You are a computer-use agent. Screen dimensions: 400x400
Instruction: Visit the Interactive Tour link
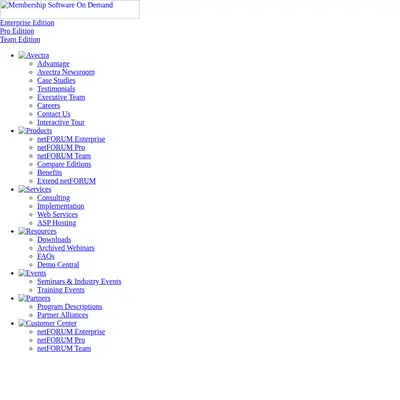61,122
